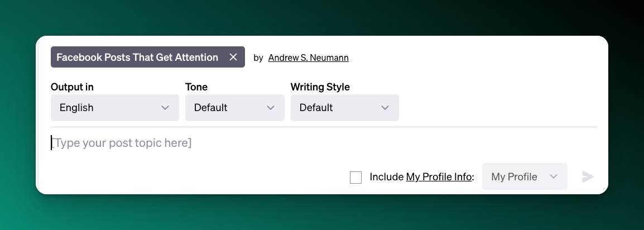Open the Writing Style dropdown
The image size is (644, 230).
pyautogui.click(x=344, y=108)
